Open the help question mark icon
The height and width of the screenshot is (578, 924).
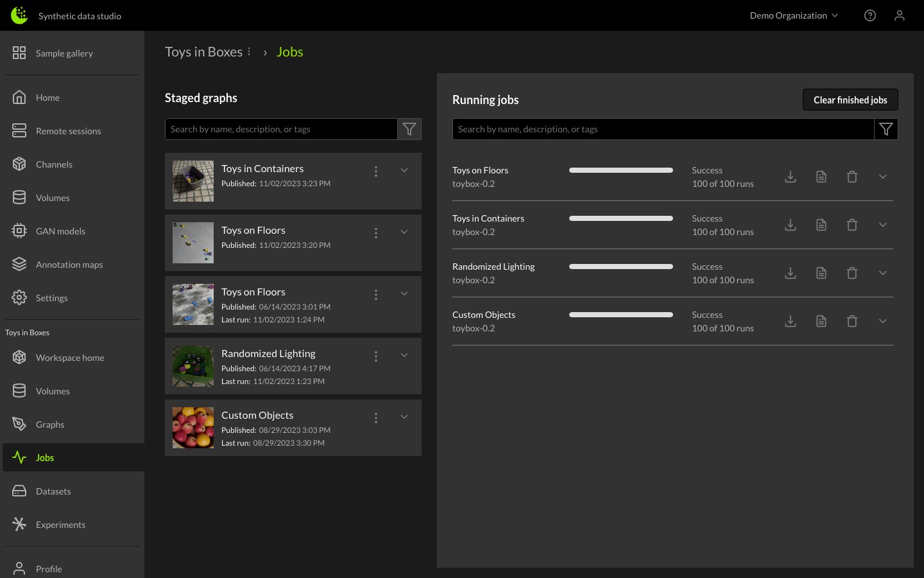870,15
